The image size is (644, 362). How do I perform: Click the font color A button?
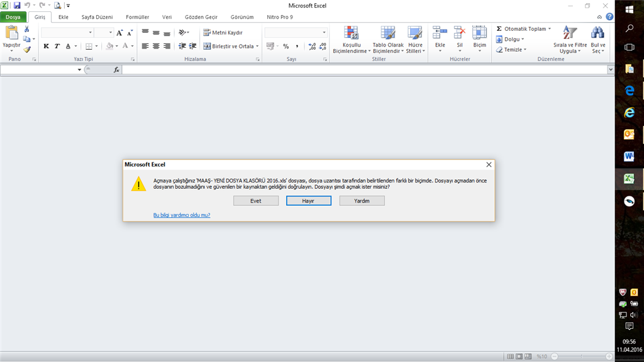tap(125, 46)
